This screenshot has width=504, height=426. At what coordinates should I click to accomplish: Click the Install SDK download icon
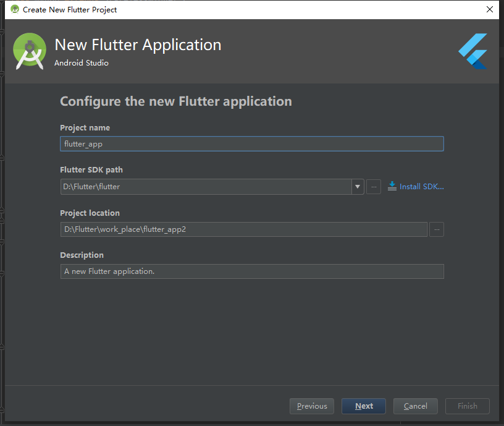point(392,186)
